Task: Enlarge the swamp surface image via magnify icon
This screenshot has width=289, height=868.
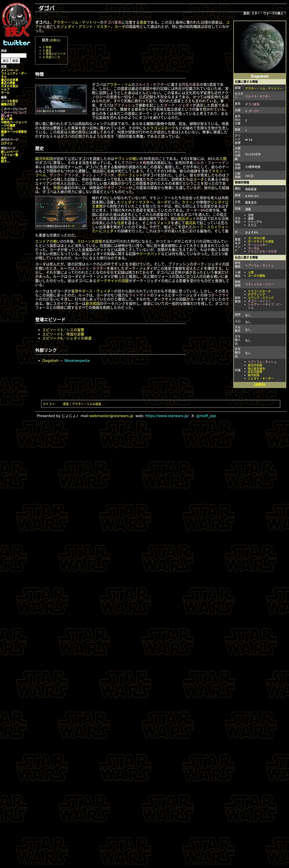Action: click(84, 111)
